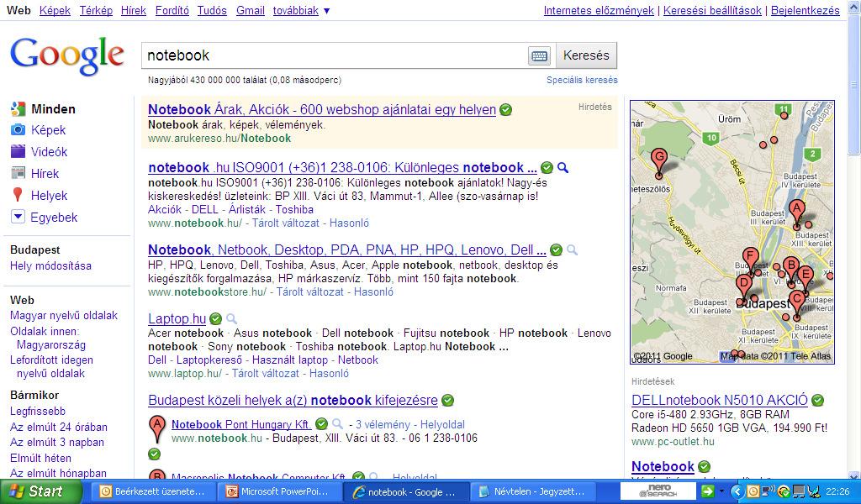Click the Keresés search button
The image size is (861, 504).
[586, 55]
